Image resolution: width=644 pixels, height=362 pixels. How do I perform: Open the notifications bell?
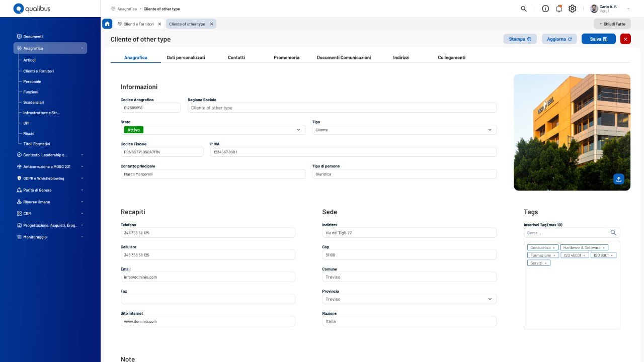pos(558,9)
